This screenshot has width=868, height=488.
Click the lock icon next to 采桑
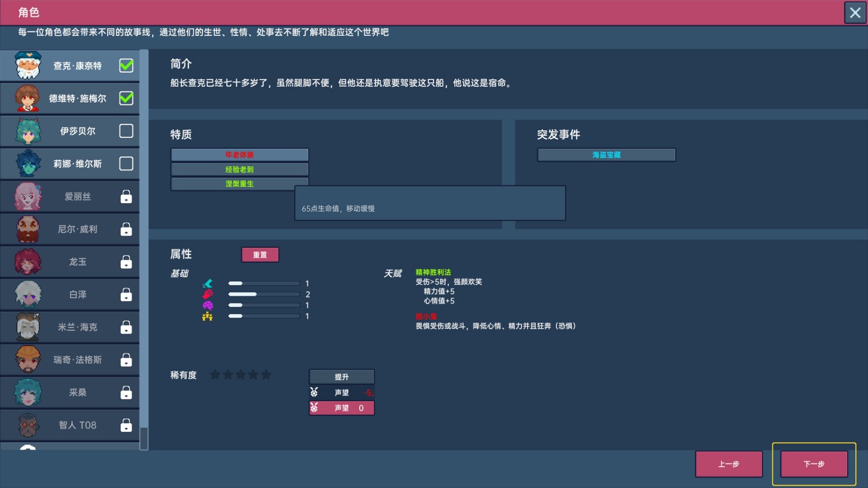[x=126, y=392]
